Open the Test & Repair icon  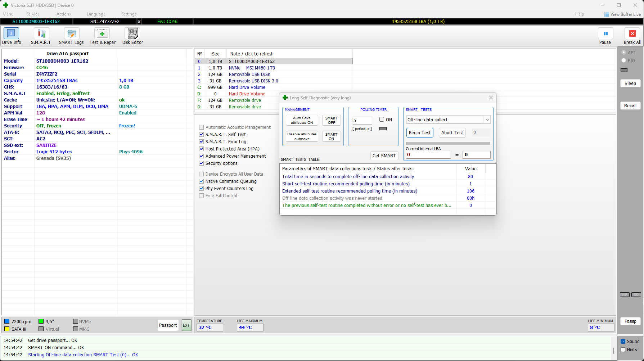[102, 33]
